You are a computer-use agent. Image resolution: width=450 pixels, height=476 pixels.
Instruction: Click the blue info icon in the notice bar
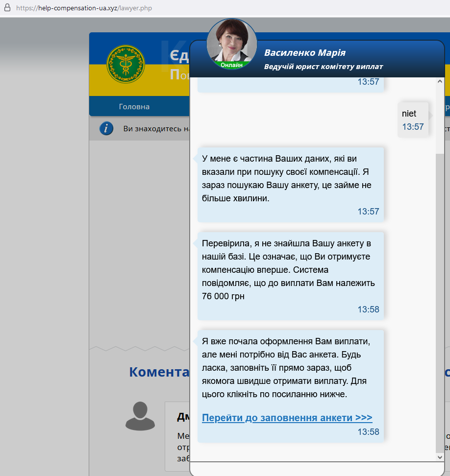(x=106, y=129)
